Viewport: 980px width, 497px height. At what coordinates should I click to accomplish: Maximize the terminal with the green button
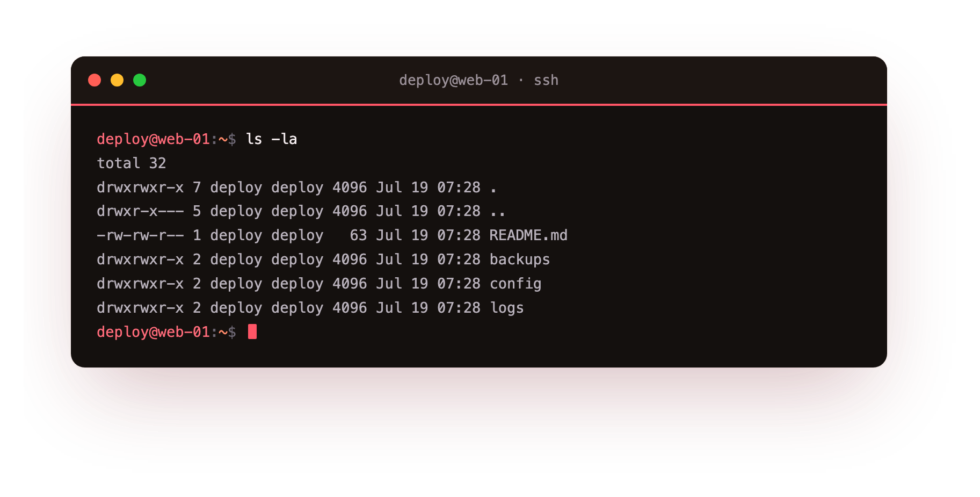coord(140,80)
